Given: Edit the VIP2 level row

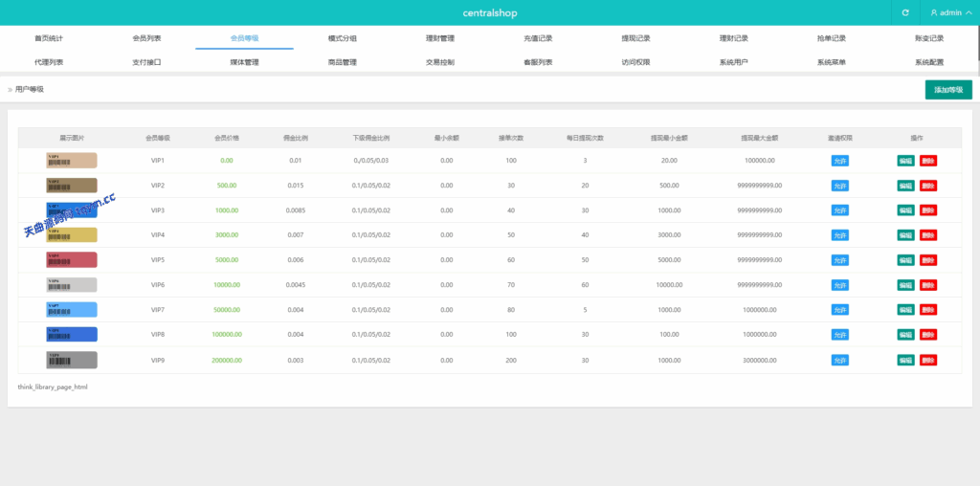Looking at the screenshot, I should coord(905,186).
